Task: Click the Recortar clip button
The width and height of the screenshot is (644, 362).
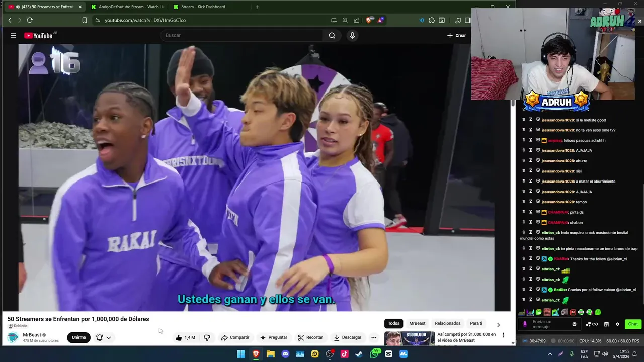Action: pyautogui.click(x=310, y=337)
